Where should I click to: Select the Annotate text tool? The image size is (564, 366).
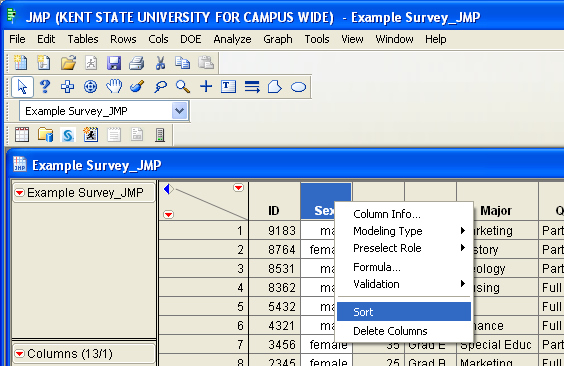tap(228, 87)
